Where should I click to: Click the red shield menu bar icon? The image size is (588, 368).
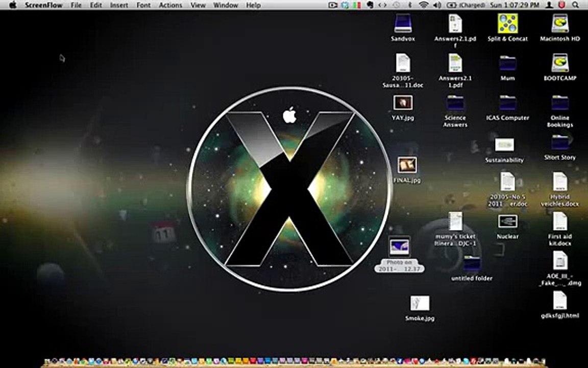pos(562,5)
